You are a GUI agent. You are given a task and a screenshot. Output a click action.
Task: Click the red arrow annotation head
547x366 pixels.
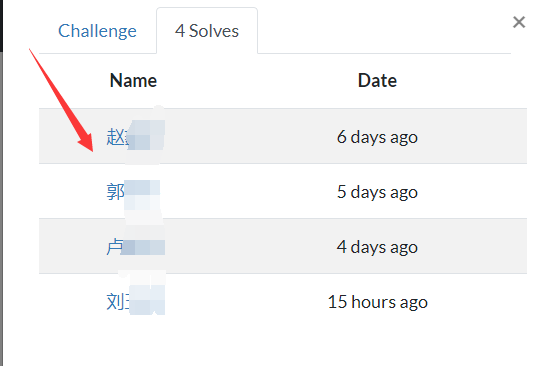[x=87, y=143]
